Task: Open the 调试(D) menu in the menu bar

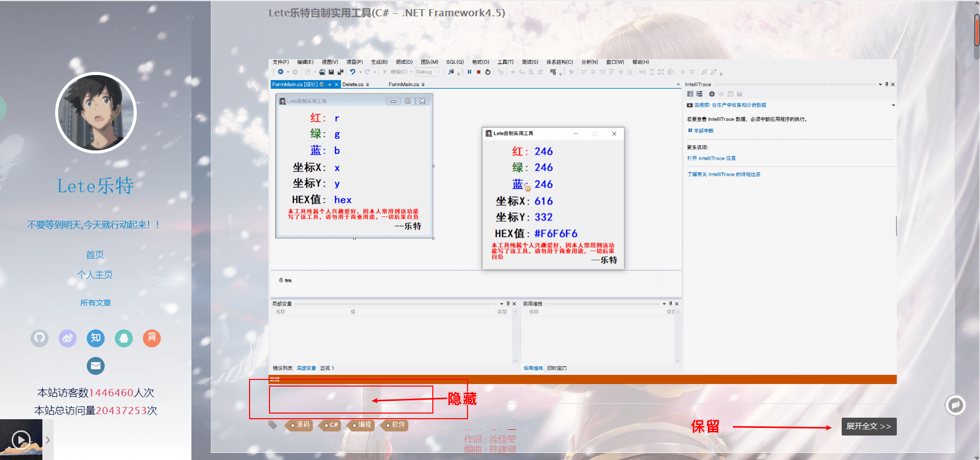Action: (403, 62)
